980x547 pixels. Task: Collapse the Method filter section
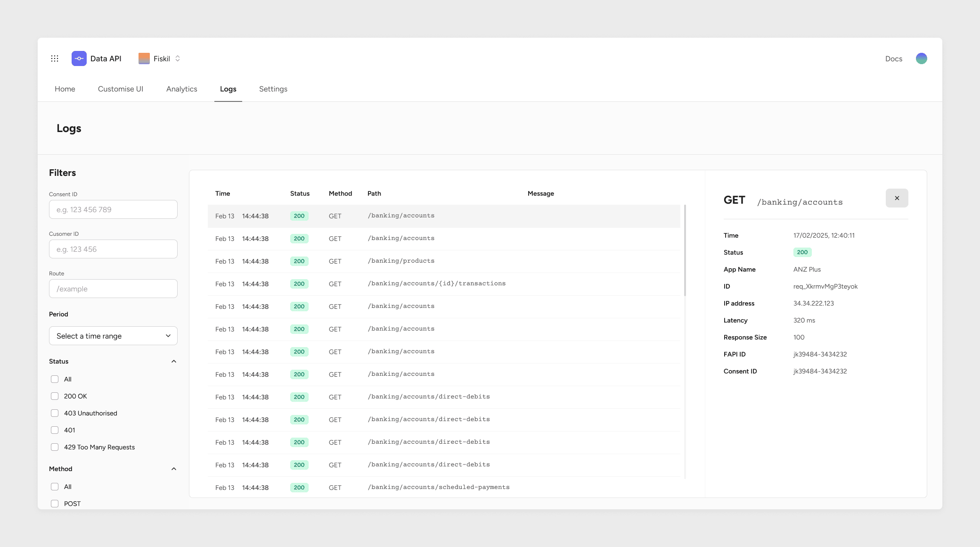(174, 469)
